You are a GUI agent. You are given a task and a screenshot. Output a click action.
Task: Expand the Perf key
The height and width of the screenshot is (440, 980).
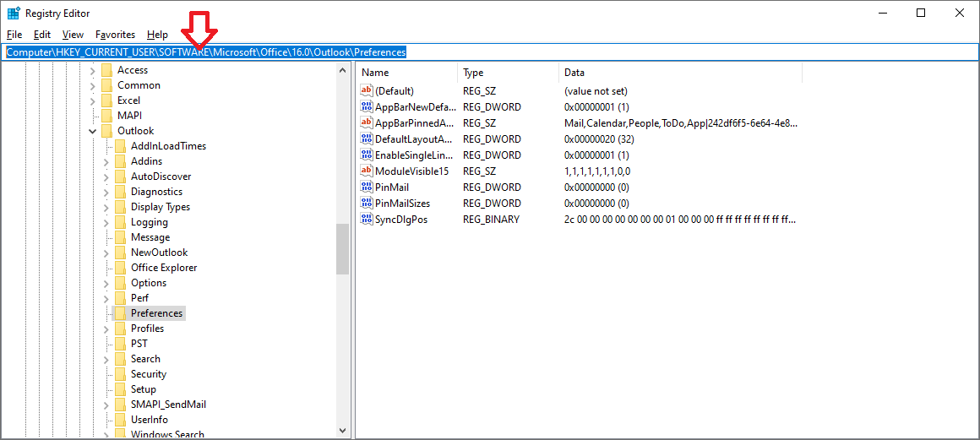pos(106,298)
